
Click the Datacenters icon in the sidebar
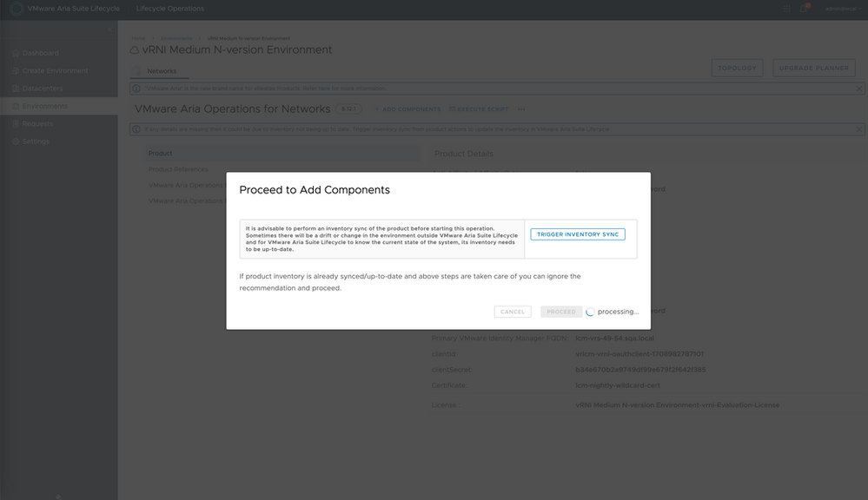point(16,89)
